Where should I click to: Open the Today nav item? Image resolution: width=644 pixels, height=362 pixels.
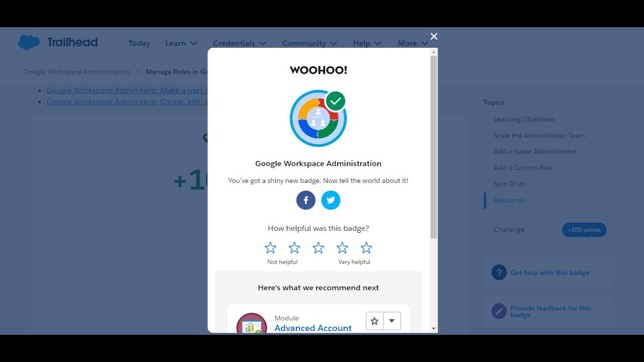pos(139,43)
